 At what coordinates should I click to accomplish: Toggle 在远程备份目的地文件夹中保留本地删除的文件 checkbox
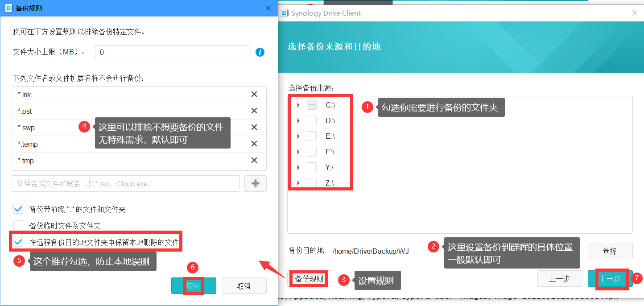pyautogui.click(x=18, y=242)
